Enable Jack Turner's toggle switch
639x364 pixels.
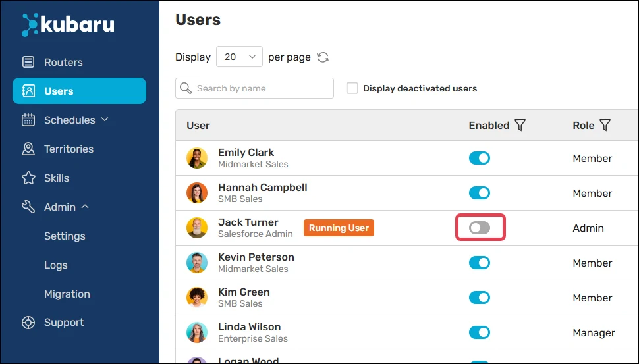[x=480, y=228]
